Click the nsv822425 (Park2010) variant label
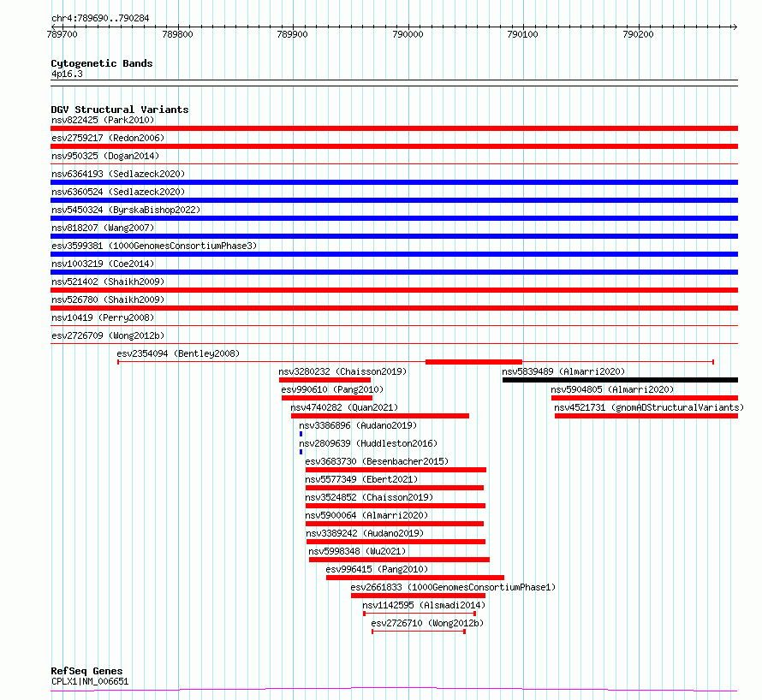The height and width of the screenshot is (700, 762). [103, 120]
